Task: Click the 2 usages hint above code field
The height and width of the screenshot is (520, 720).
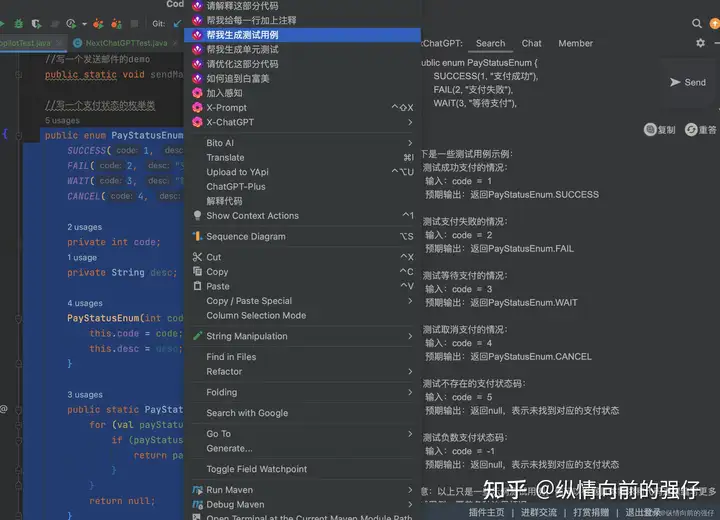Action: 84,227
